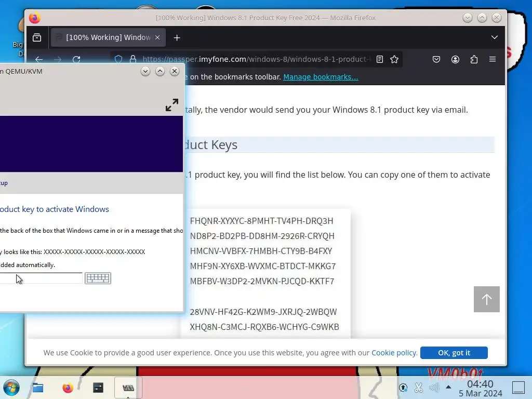The image size is (532, 399).
Task: Focus the product key input field
Action: tap(41, 278)
